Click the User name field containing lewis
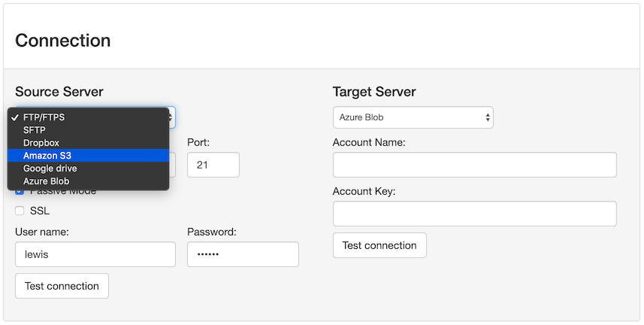The width and height of the screenshot is (644, 325). [x=95, y=254]
